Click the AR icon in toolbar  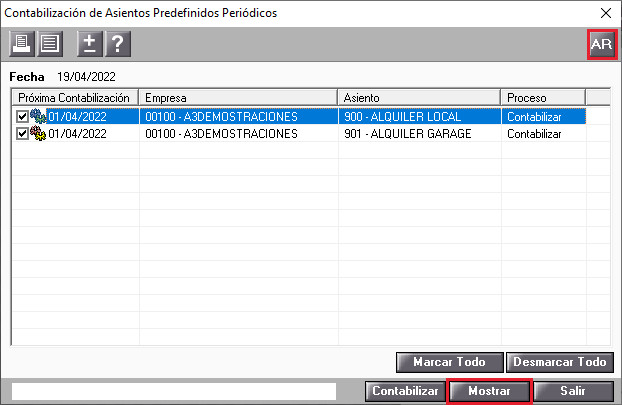tap(602, 44)
